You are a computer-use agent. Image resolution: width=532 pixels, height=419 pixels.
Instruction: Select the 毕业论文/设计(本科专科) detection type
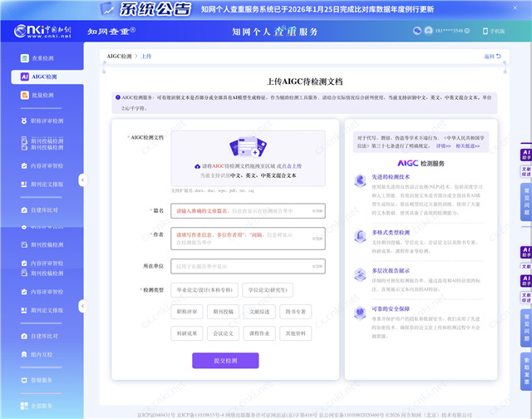[x=204, y=290]
